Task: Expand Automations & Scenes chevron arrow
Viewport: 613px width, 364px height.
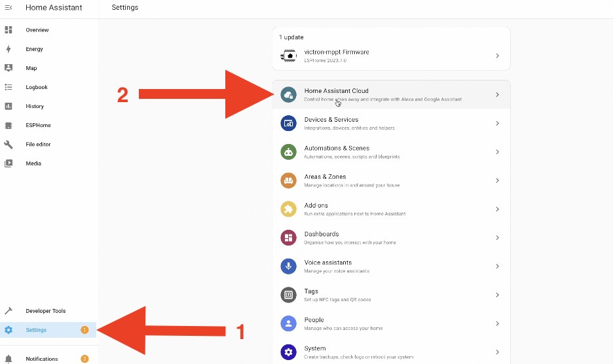Action: point(497,152)
